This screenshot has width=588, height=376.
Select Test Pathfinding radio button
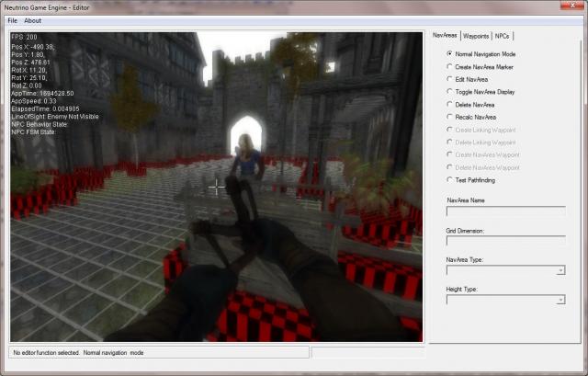click(449, 179)
